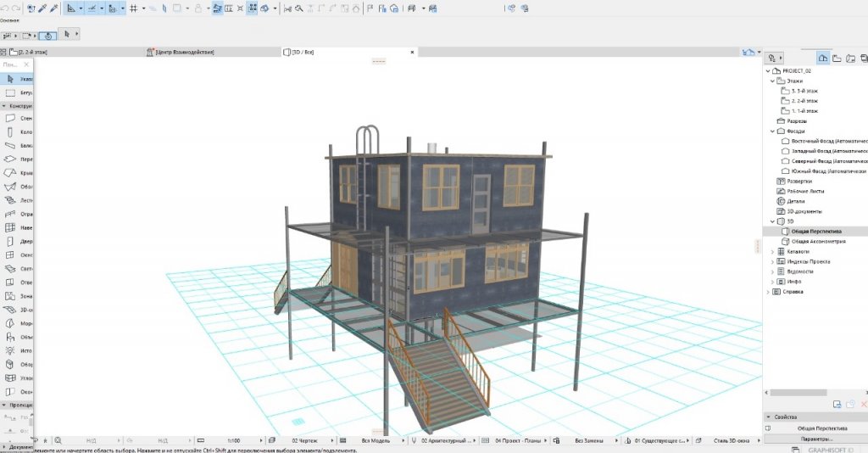Click the Undo arrow in the toolbar
The image size is (868, 453).
pyautogui.click(x=6, y=8)
